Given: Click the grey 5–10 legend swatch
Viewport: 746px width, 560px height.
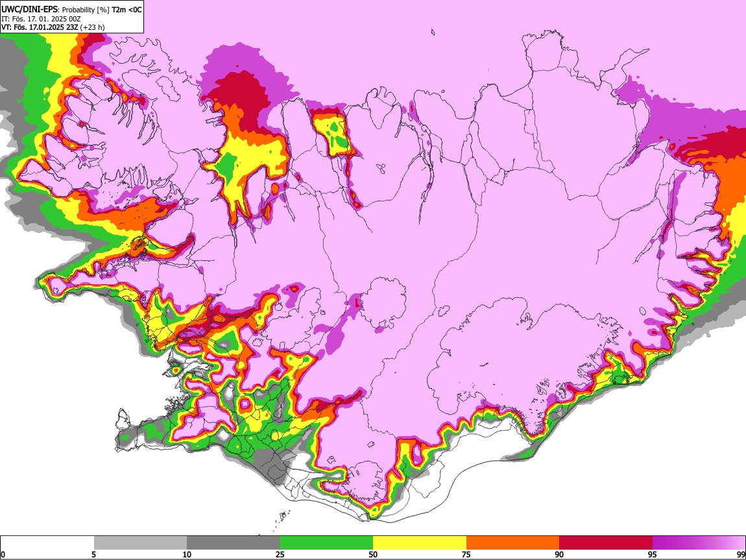Looking at the screenshot, I should point(140,543).
